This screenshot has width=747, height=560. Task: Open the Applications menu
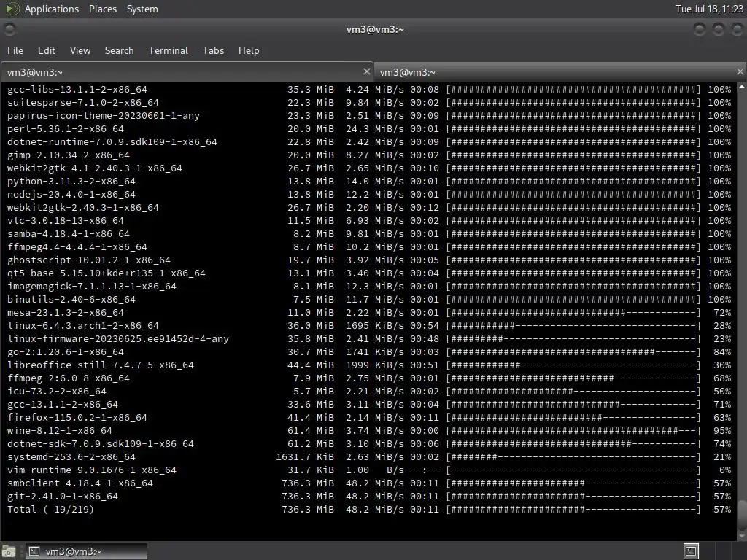pyautogui.click(x=52, y=9)
